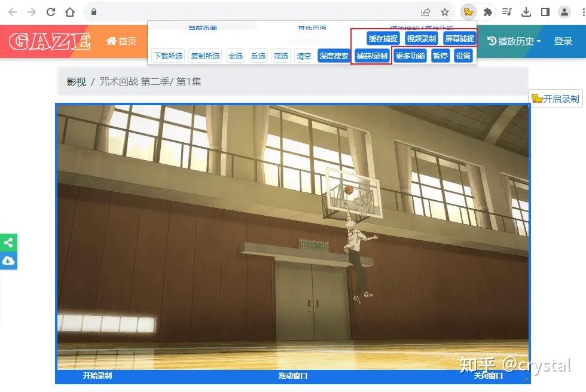Click the 缓存捕捉 button

(x=383, y=38)
